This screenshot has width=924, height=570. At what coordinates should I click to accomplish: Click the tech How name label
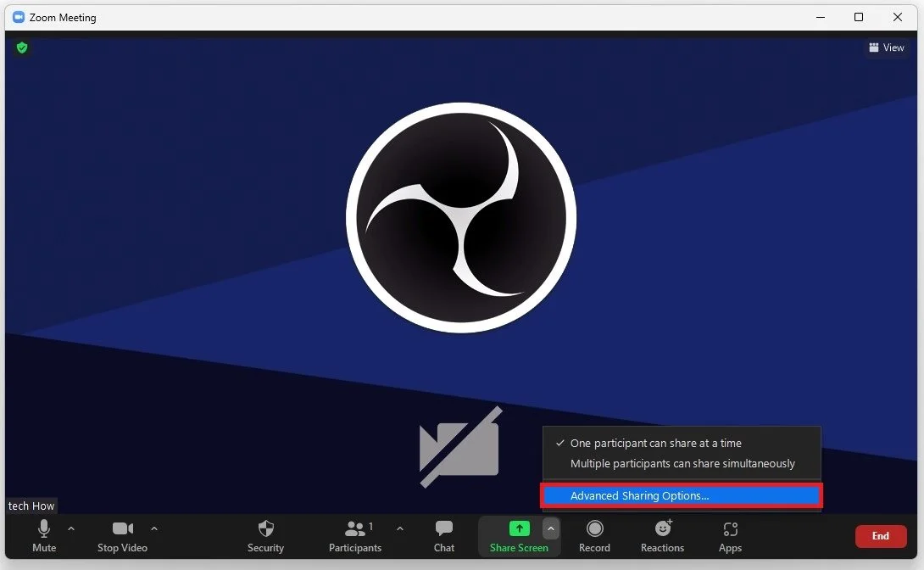coord(31,506)
